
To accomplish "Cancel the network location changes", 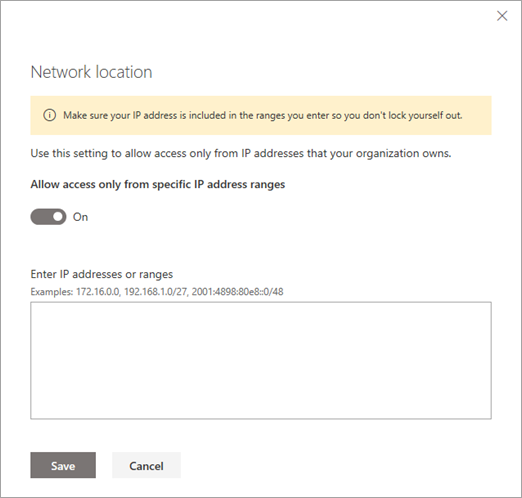I will point(146,465).
